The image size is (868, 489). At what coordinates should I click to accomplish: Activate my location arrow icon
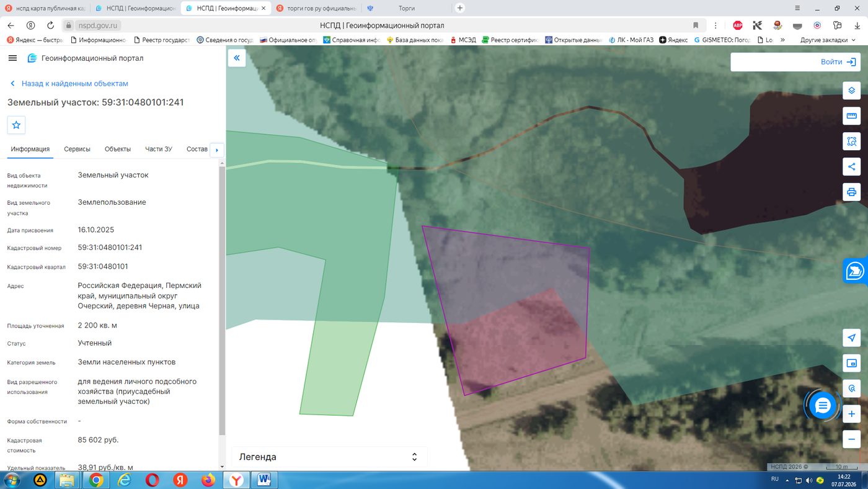tap(851, 338)
